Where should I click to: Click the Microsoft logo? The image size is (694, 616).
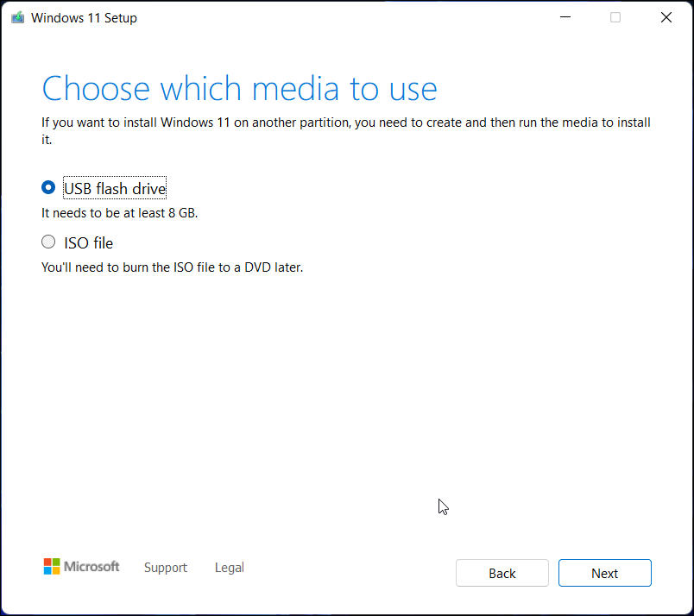coord(81,567)
